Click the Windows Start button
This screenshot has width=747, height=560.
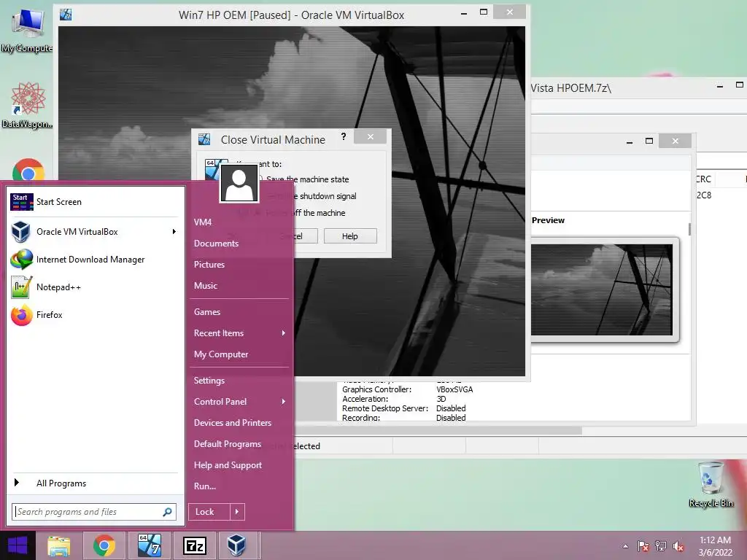pyautogui.click(x=18, y=545)
